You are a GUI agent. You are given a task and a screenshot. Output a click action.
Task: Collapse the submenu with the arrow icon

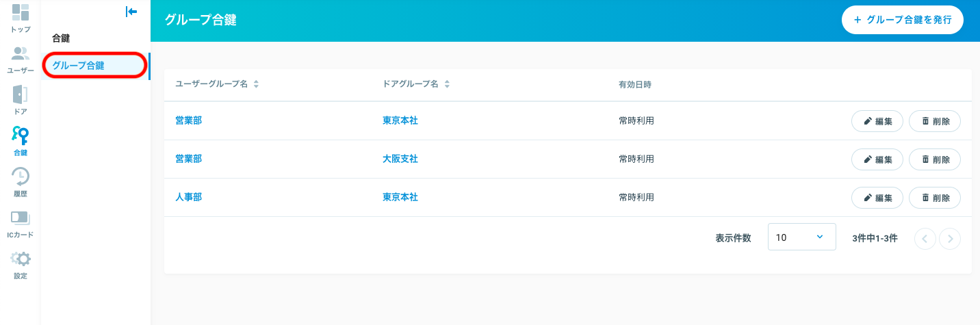coord(131,12)
